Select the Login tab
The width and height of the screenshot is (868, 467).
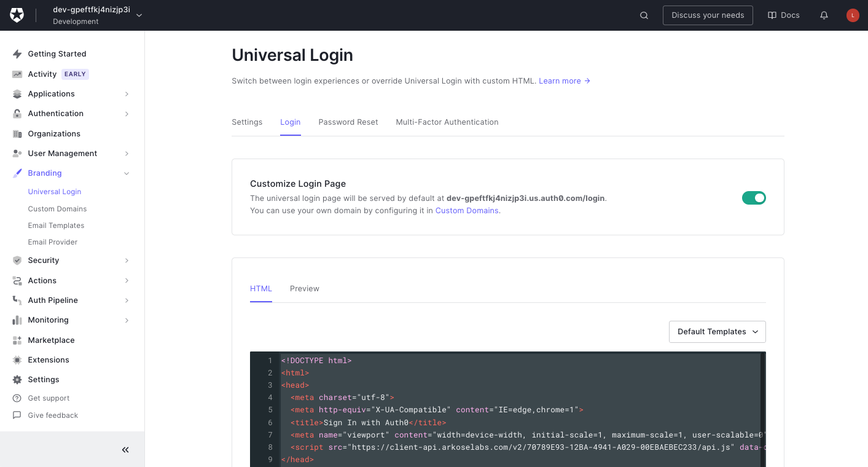[291, 122]
